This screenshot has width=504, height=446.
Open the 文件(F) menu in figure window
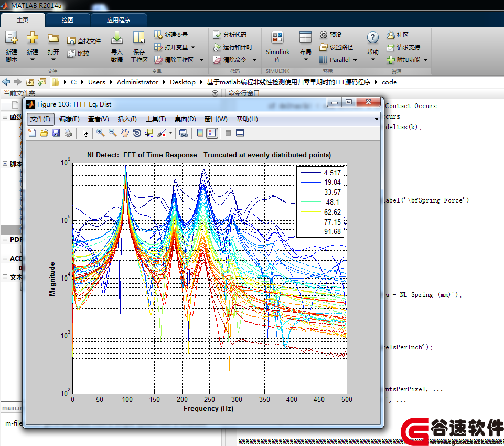point(40,119)
